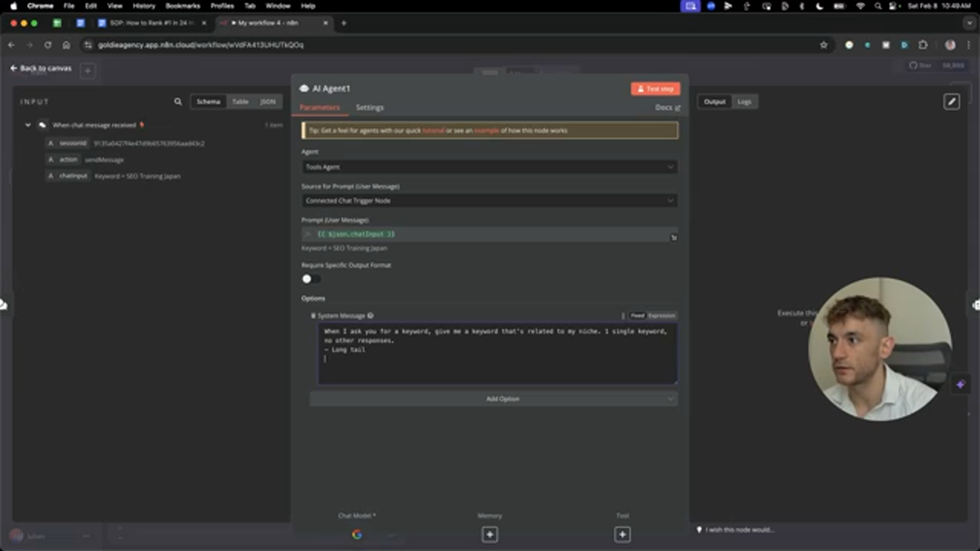Open the Parameters tab
980x551 pixels.
pos(319,107)
